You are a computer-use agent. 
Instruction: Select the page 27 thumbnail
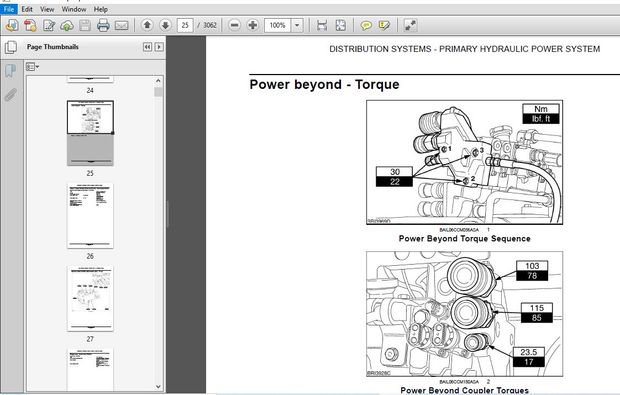coord(90,299)
